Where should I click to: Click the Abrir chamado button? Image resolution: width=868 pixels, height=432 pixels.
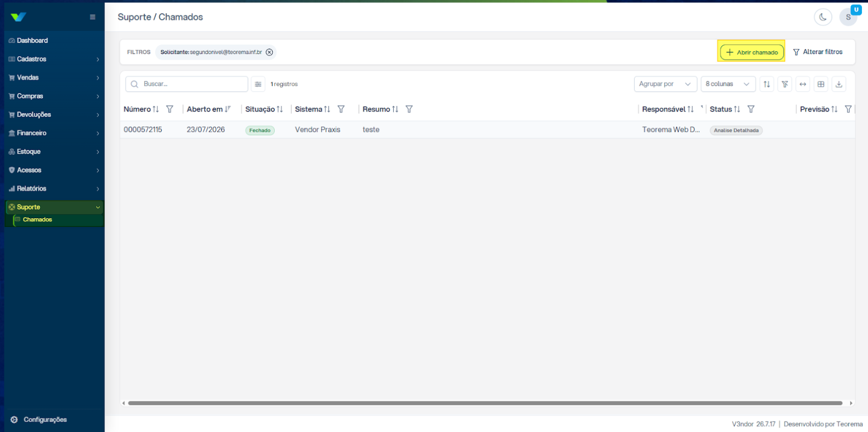[x=752, y=52]
